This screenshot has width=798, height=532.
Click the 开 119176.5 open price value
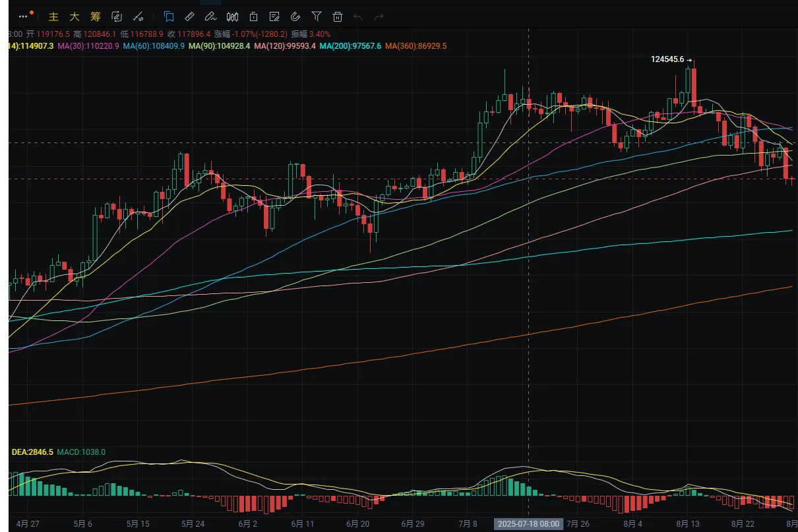click(x=47, y=34)
